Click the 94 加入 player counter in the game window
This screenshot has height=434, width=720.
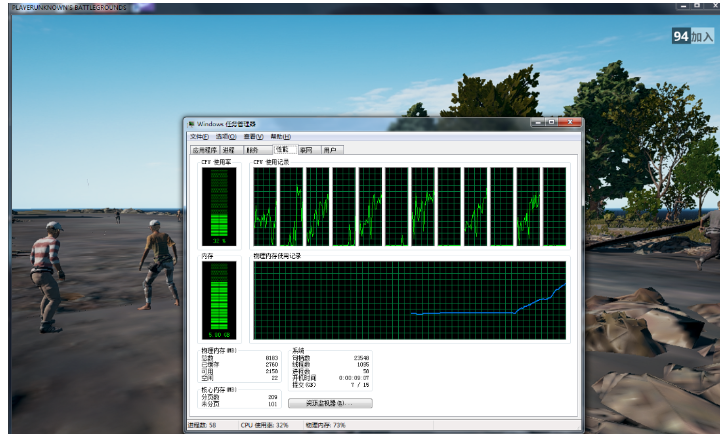(x=693, y=36)
